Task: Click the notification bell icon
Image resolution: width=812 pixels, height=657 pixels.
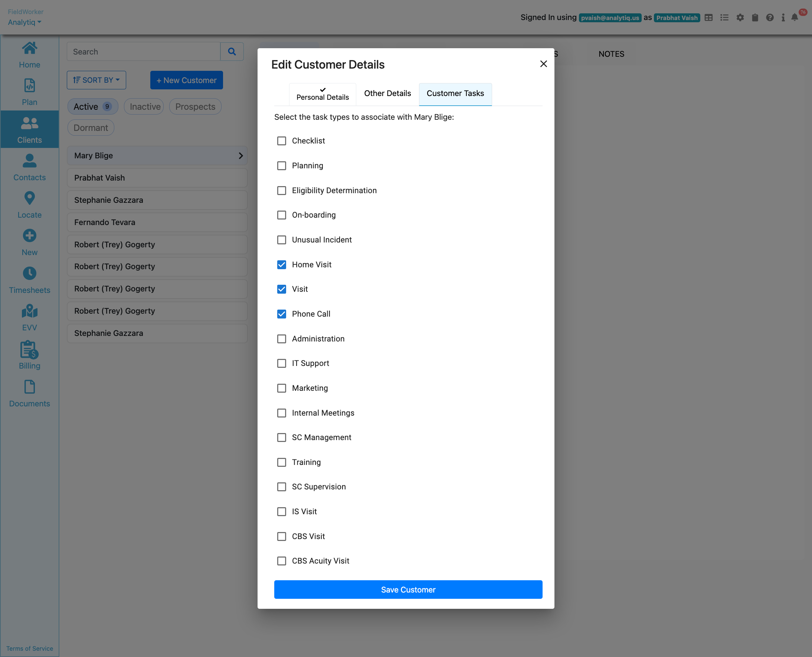Action: [x=794, y=18]
